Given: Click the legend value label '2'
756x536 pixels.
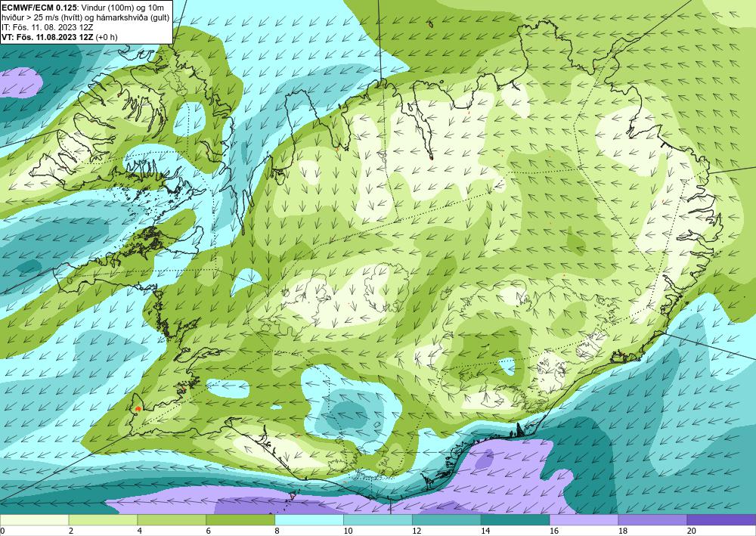Looking at the screenshot, I should (x=71, y=531).
